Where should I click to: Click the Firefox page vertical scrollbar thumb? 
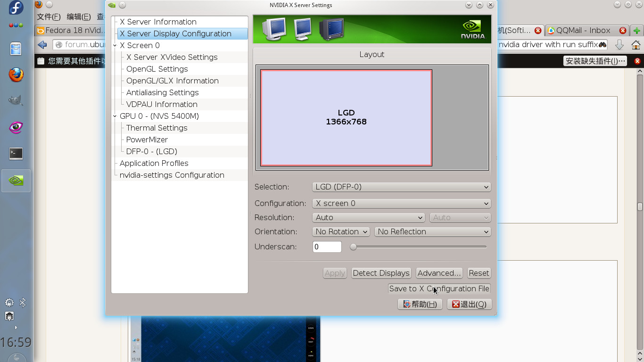click(x=640, y=206)
